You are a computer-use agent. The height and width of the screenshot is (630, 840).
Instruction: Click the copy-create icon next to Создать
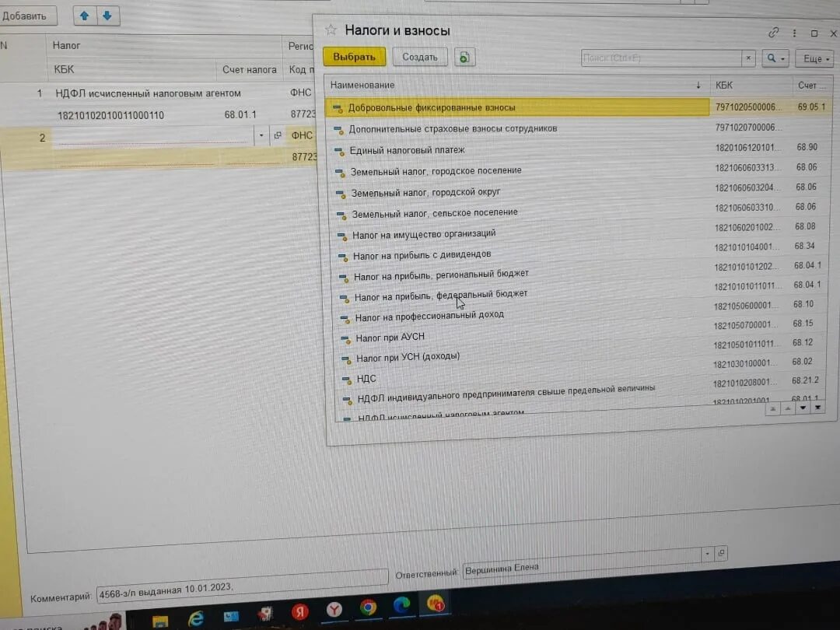tap(465, 58)
